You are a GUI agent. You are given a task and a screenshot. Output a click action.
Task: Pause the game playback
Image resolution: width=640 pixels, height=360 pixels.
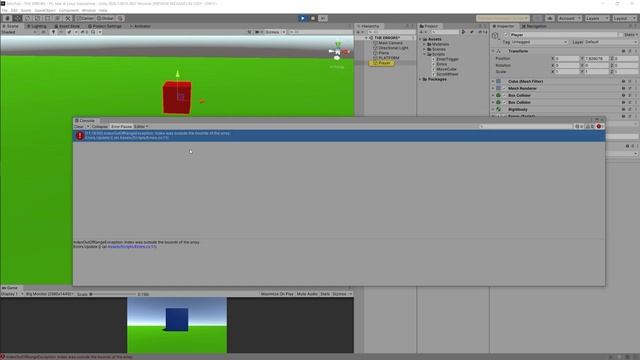pyautogui.click(x=313, y=18)
